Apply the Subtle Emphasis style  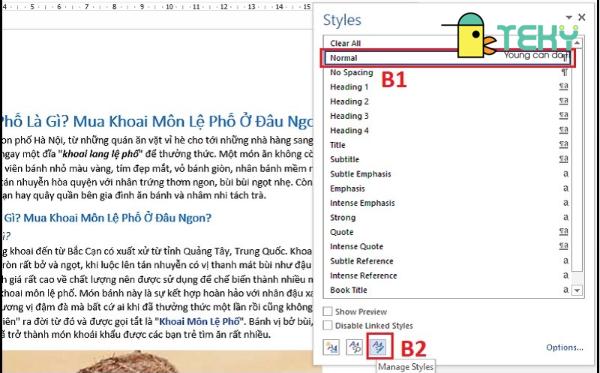pos(447,174)
